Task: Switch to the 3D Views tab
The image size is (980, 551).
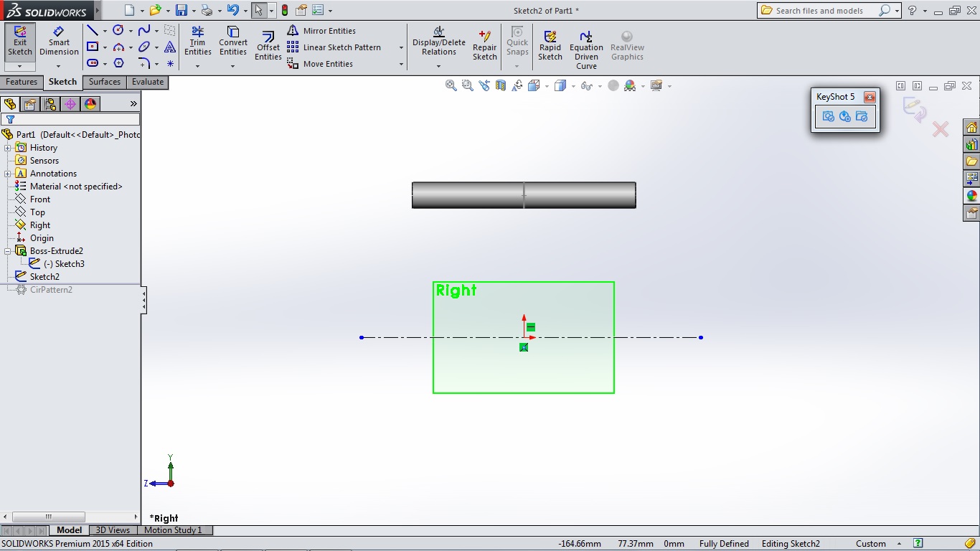Action: [x=113, y=530]
